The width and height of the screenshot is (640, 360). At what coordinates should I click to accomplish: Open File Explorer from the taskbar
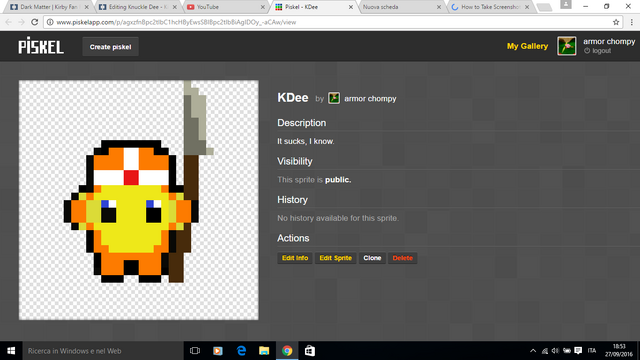264,351
